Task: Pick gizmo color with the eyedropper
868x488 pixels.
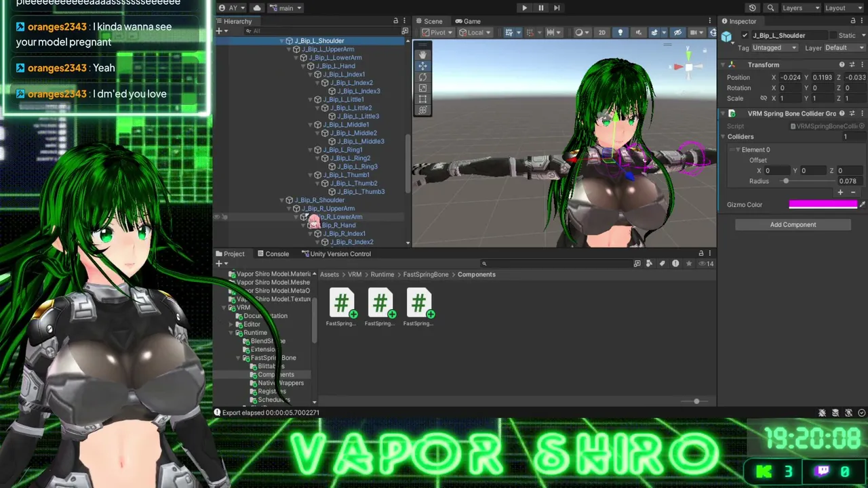Action: coord(863,204)
